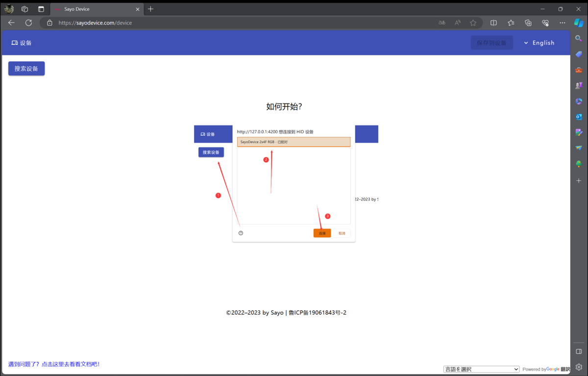Viewport: 588px width, 376px height.
Task: Open the 设备 devices panel in the navbar
Action: (x=22, y=43)
